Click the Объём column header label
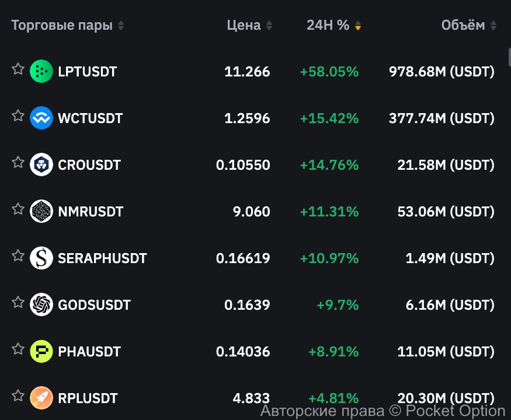 [463, 25]
